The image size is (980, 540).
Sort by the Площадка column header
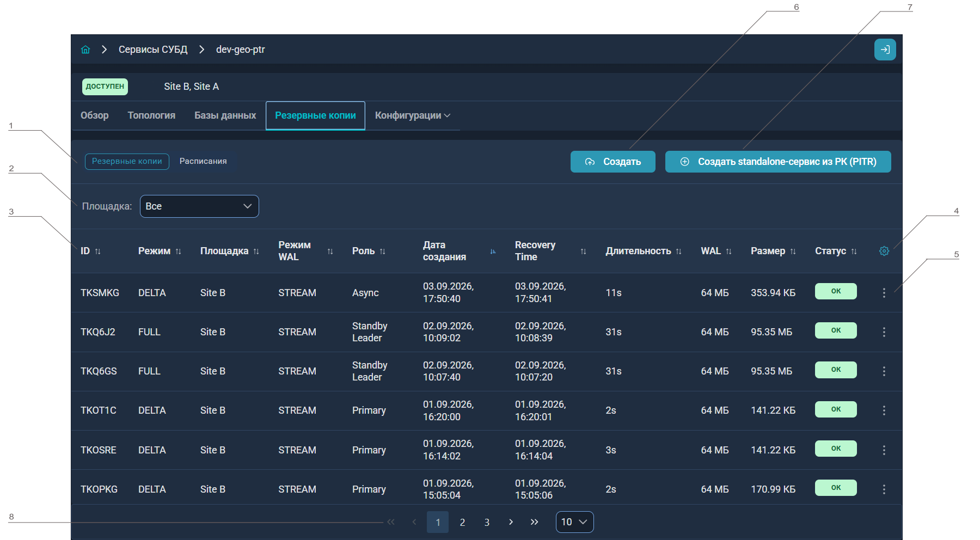256,251
